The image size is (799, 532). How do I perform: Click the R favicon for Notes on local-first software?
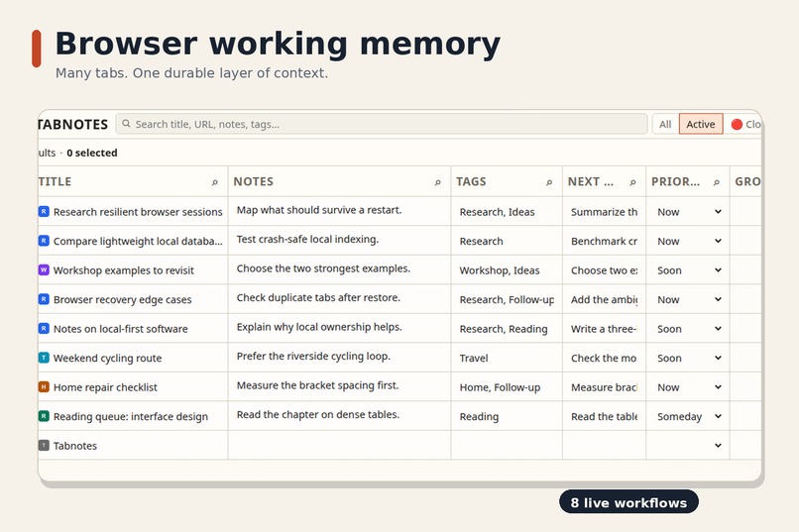point(44,328)
